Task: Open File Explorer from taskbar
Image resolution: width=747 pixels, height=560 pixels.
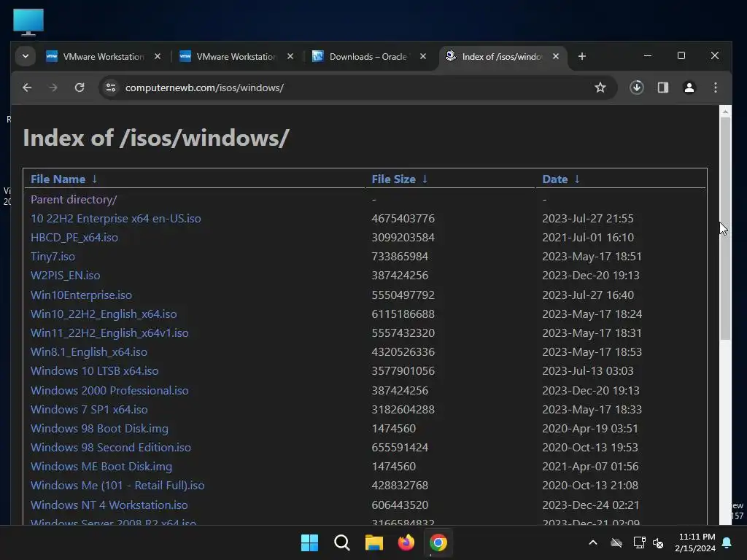Action: point(374,542)
